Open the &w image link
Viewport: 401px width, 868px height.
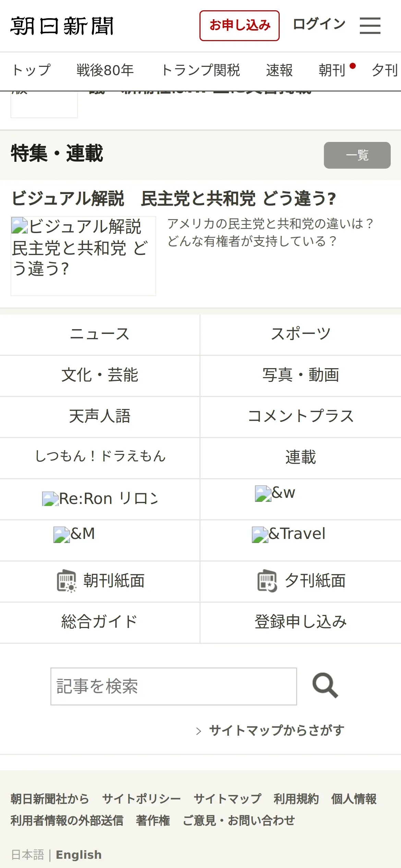tap(275, 493)
